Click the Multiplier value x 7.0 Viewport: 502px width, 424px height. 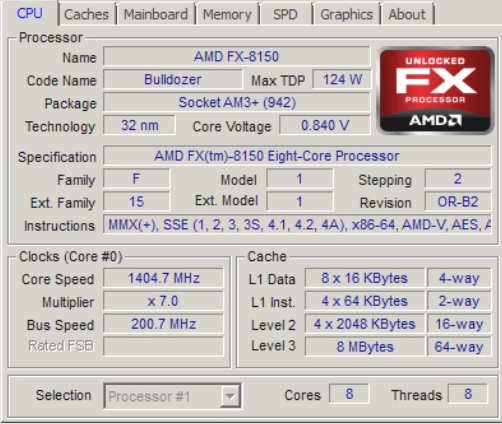coord(163,301)
